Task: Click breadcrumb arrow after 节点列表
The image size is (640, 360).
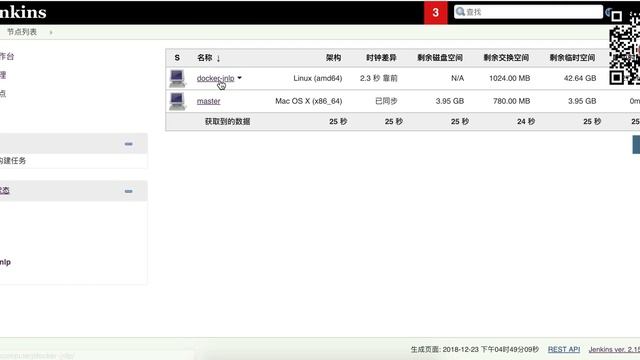Action: coord(51,32)
